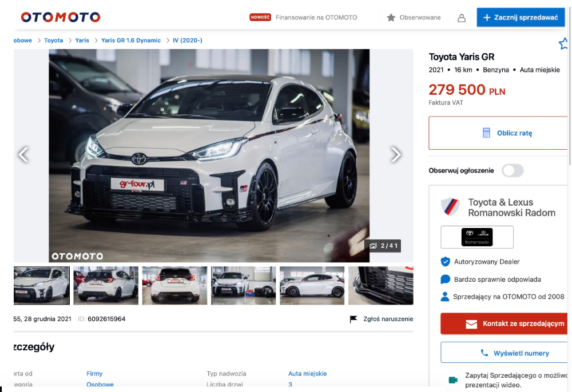The height and width of the screenshot is (392, 572).
Task: Open gallery from 2/41 photo counter
Action: tap(383, 246)
